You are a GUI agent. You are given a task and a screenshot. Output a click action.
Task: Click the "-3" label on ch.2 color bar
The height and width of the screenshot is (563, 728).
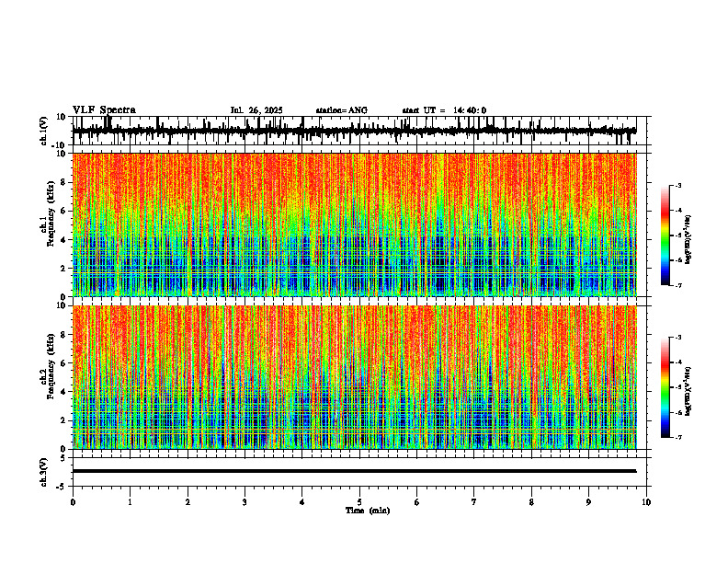678,338
